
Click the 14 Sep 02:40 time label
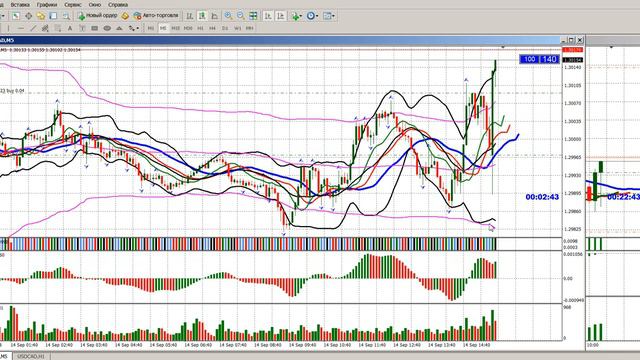(x=59, y=345)
